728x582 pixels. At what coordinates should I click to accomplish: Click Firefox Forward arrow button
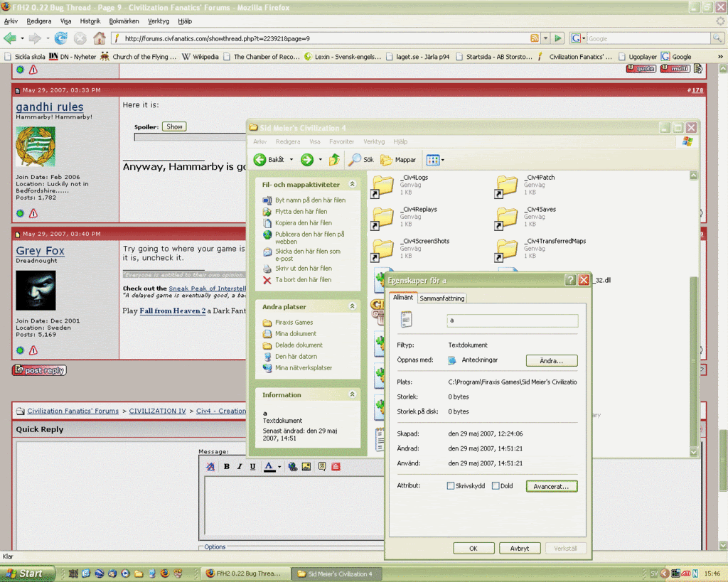coord(36,38)
